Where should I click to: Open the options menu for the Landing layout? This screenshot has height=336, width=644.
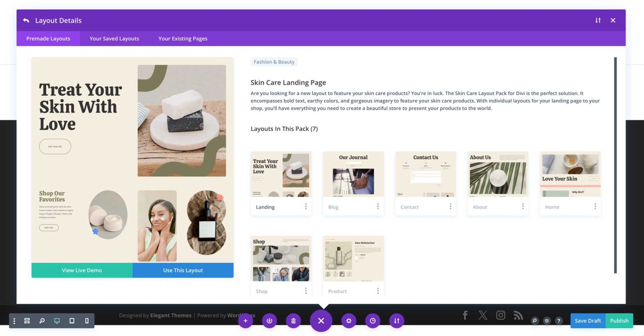pos(306,206)
